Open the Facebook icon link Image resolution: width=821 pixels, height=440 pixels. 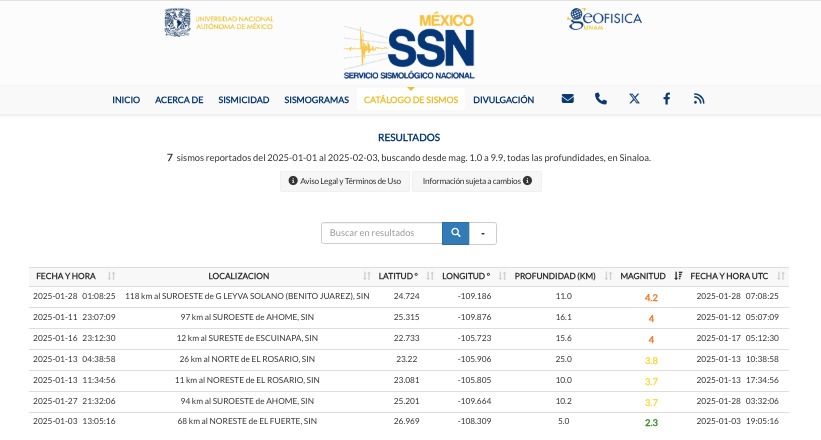click(x=667, y=98)
